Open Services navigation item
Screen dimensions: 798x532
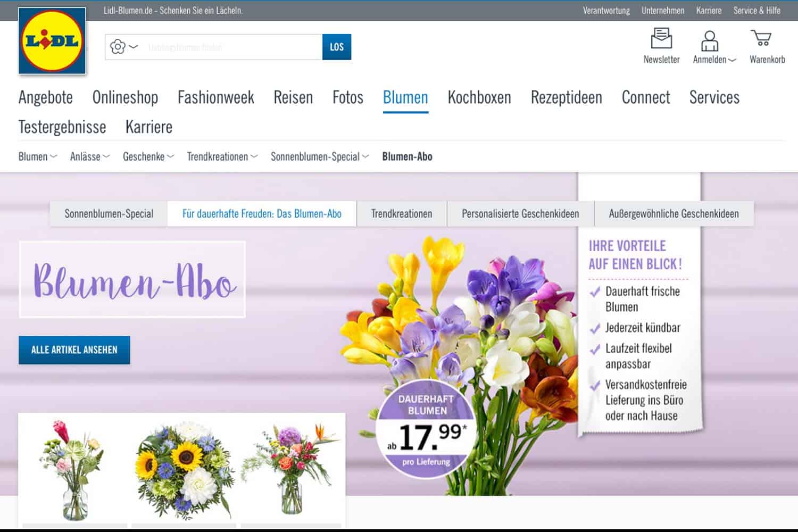pyautogui.click(x=714, y=97)
